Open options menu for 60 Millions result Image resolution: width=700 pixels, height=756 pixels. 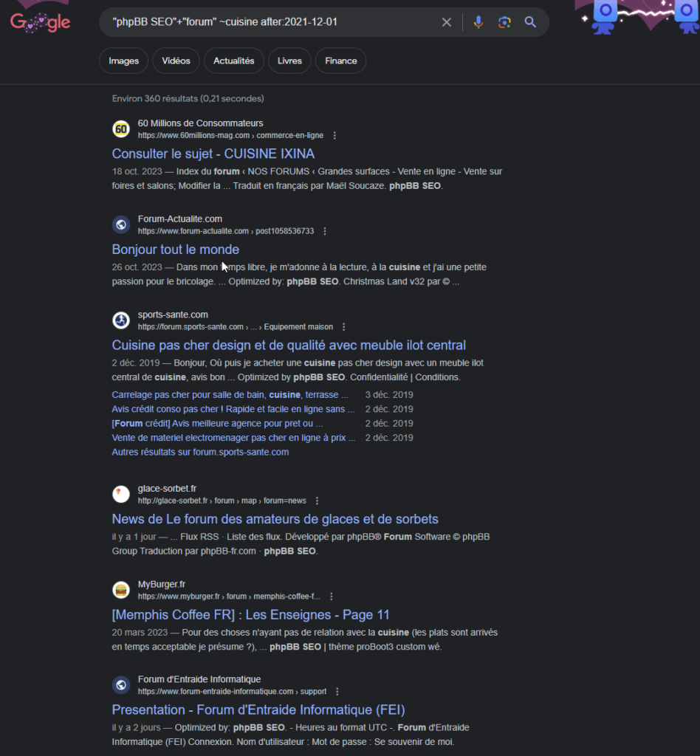coord(334,136)
